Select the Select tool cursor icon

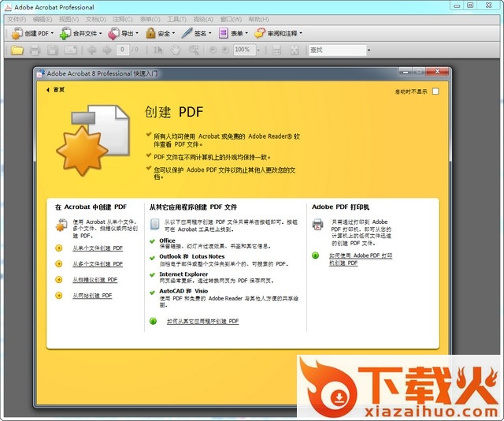tap(157, 50)
